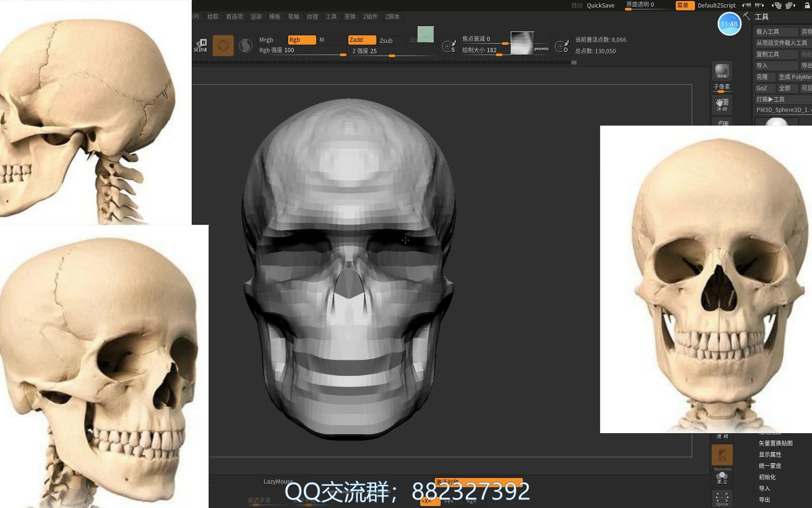Image resolution: width=812 pixels, height=508 pixels.
Task: Open the 工具 menu in the menu bar
Action: coord(331,16)
